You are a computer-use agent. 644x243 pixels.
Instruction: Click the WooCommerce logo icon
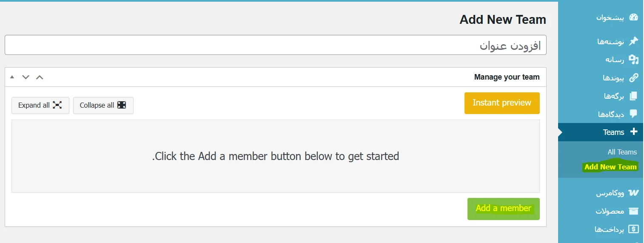pos(633,193)
